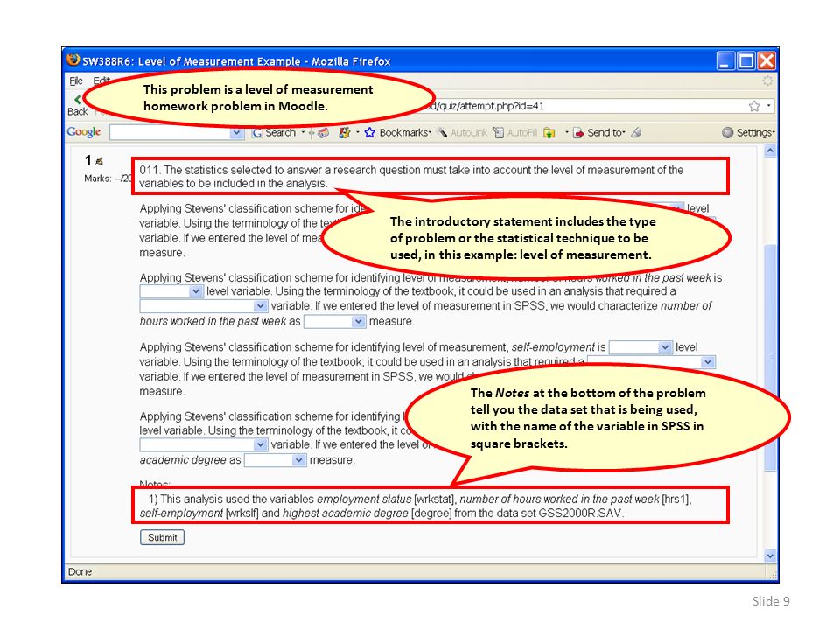Minimize the Firefox window
This screenshot has height=630, width=840.
(x=726, y=60)
